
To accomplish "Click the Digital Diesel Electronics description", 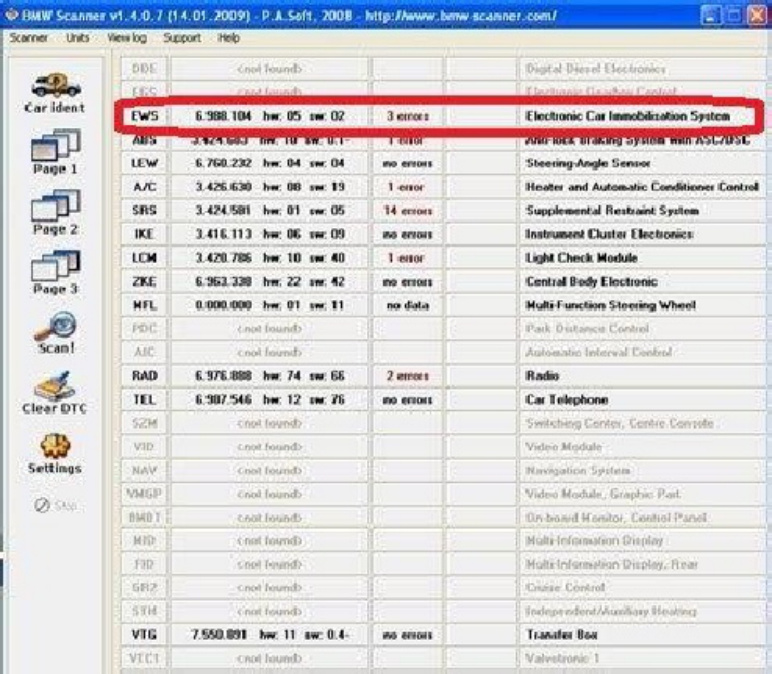I will coord(595,68).
